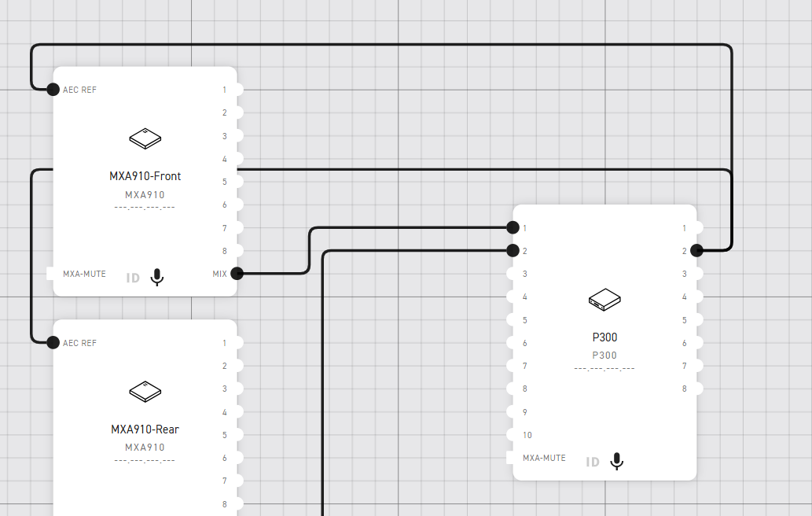Click the ID identify icon on the P300
812x516 pixels.
click(591, 461)
